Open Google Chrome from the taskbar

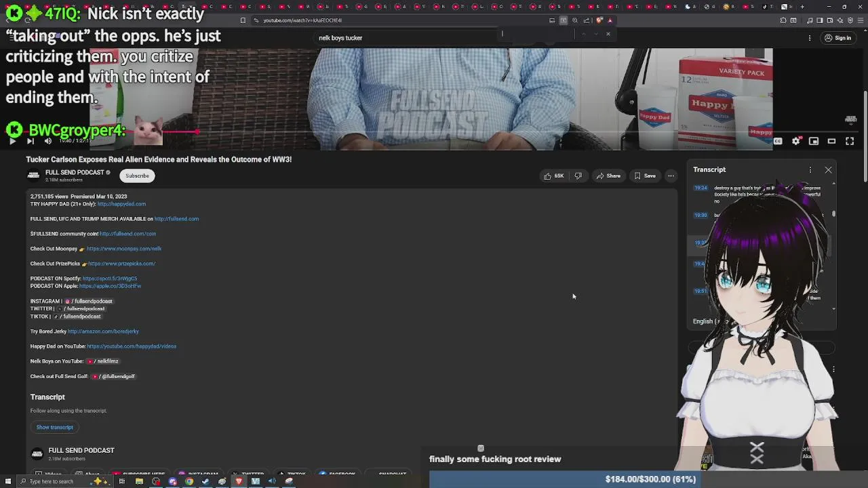point(189,482)
